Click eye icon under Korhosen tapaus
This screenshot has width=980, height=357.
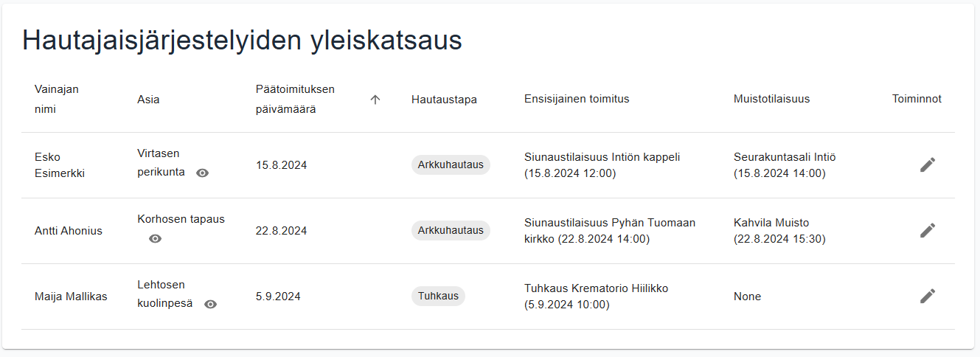[155, 239]
